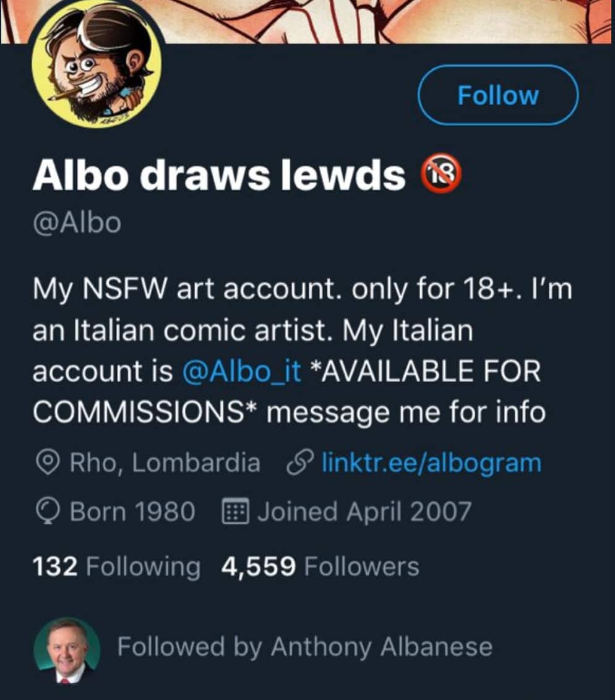Click the no-under-18 emoji beside the name
Image resolution: width=615 pixels, height=700 pixels.
pos(441,176)
